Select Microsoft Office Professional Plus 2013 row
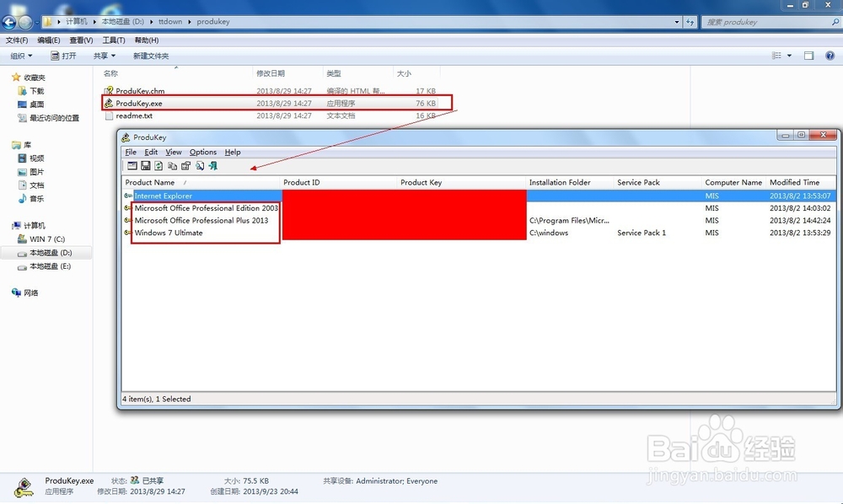The width and height of the screenshot is (843, 504). click(x=479, y=220)
